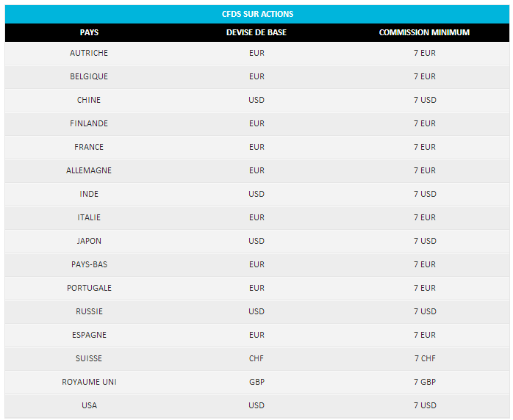
Task: Select the FINLANDE country cell
Action: pos(89,123)
